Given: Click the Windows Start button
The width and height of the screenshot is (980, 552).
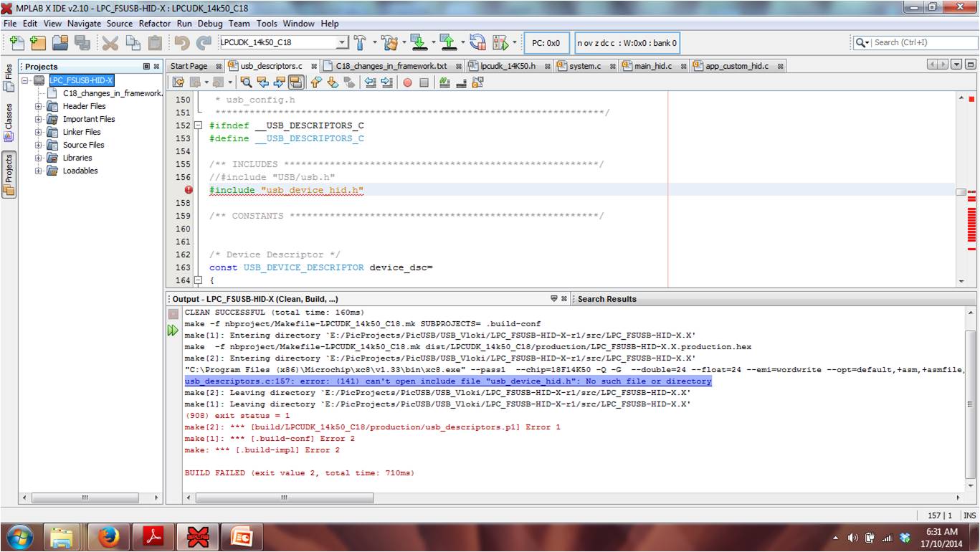Looking at the screenshot, I should point(20,537).
